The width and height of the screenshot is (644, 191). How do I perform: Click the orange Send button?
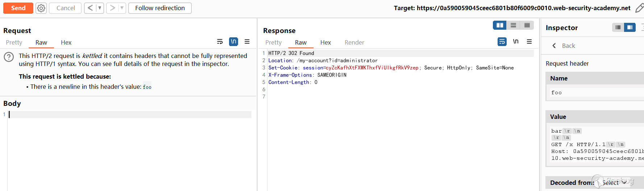click(x=18, y=8)
